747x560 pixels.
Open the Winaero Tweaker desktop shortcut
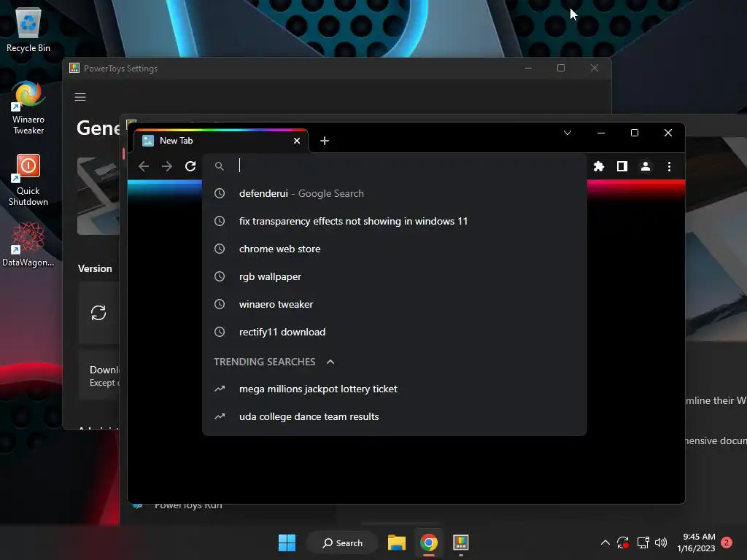(x=28, y=108)
